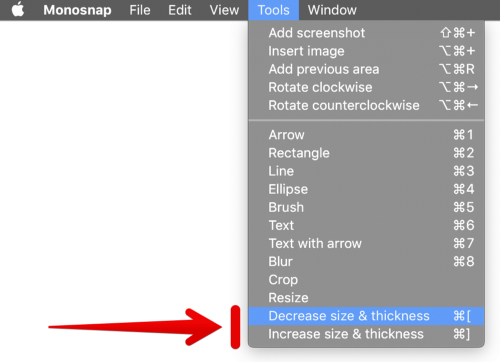Screen dimensions: 500x362
Task: Open the File menu
Action: [140, 10]
